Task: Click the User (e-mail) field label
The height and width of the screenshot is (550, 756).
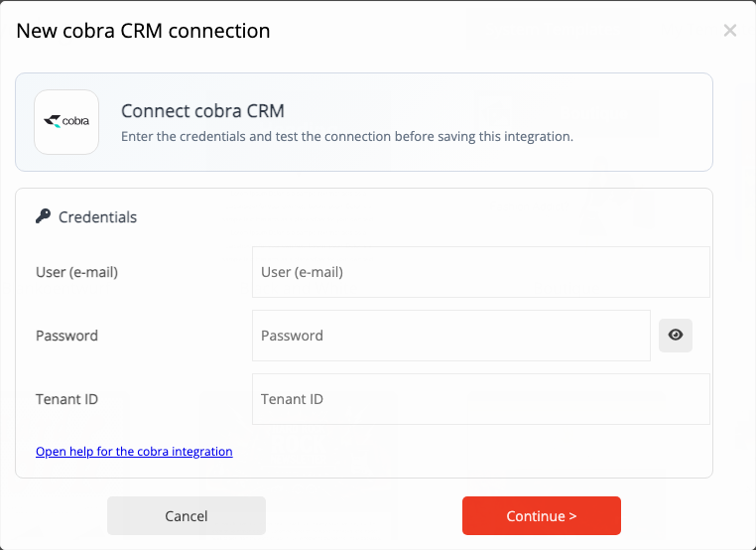Action: click(x=76, y=272)
